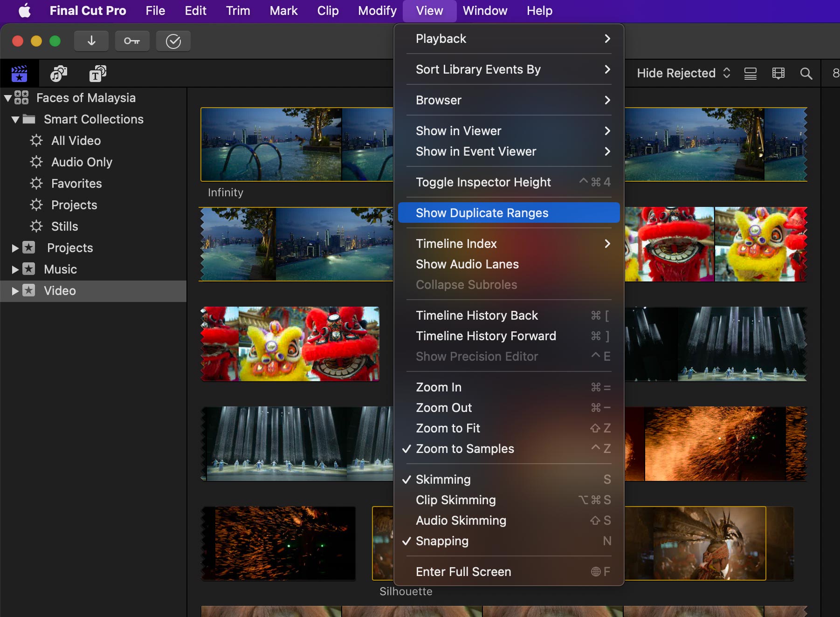Select the lion dance clip thumbnail on the left
The height and width of the screenshot is (617, 840).
290,344
